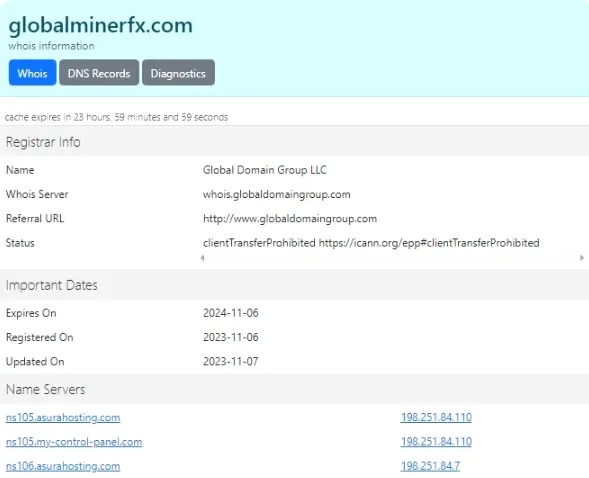Switch to the Diagnostics tab
This screenshot has width=589, height=478.
tap(178, 72)
